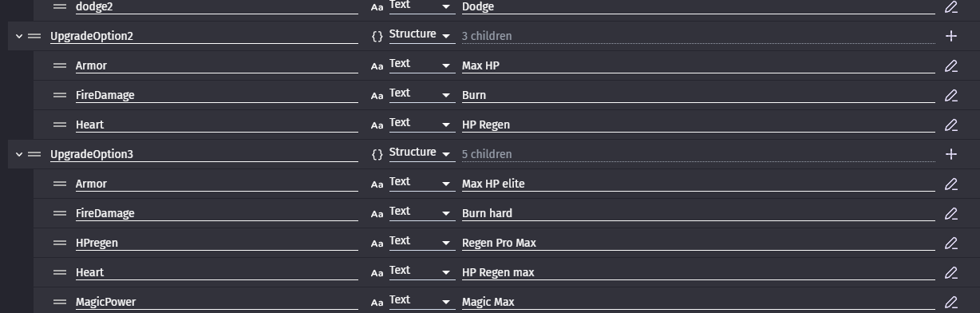This screenshot has height=313, width=980.
Task: Open the Structure type dropdown for UpgradeOption2
Action: [421, 35]
